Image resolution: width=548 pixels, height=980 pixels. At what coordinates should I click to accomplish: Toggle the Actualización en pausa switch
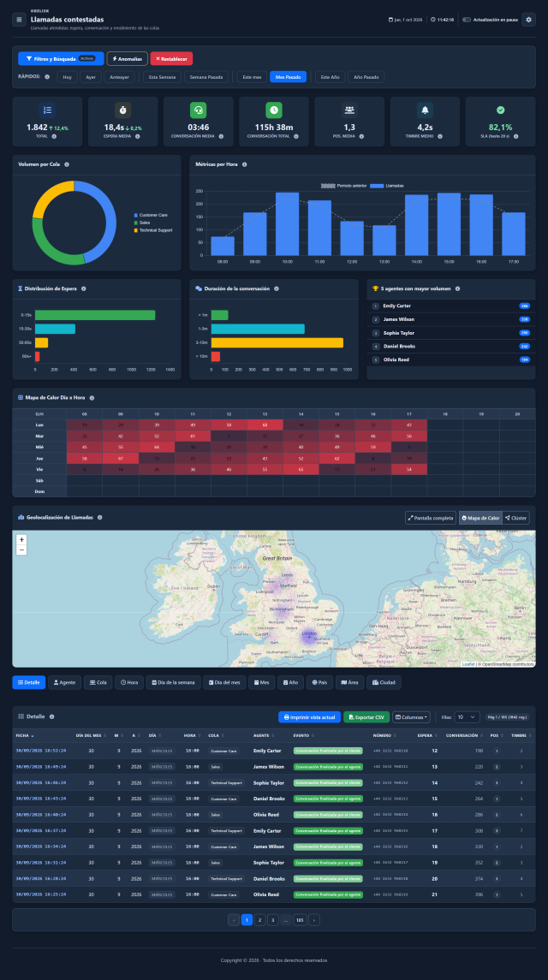(x=466, y=20)
